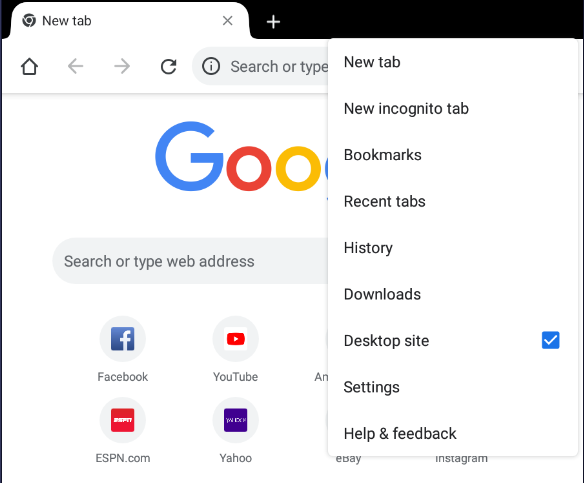Open the YouTube shortcut icon

(235, 339)
